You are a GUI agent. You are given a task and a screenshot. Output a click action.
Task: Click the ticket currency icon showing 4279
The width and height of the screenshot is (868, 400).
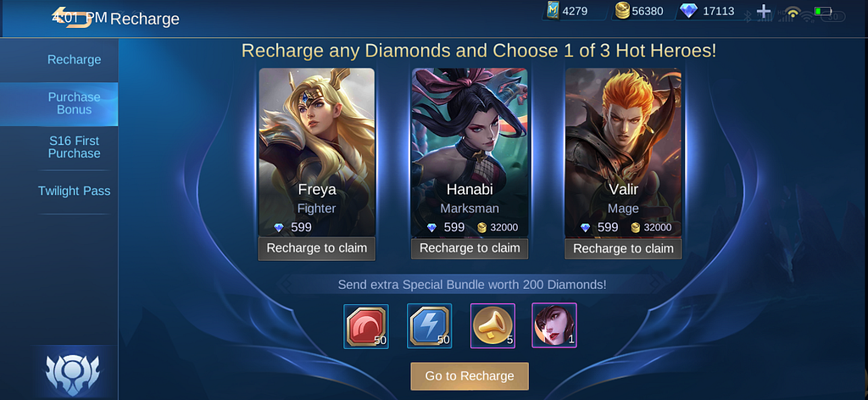[552, 10]
